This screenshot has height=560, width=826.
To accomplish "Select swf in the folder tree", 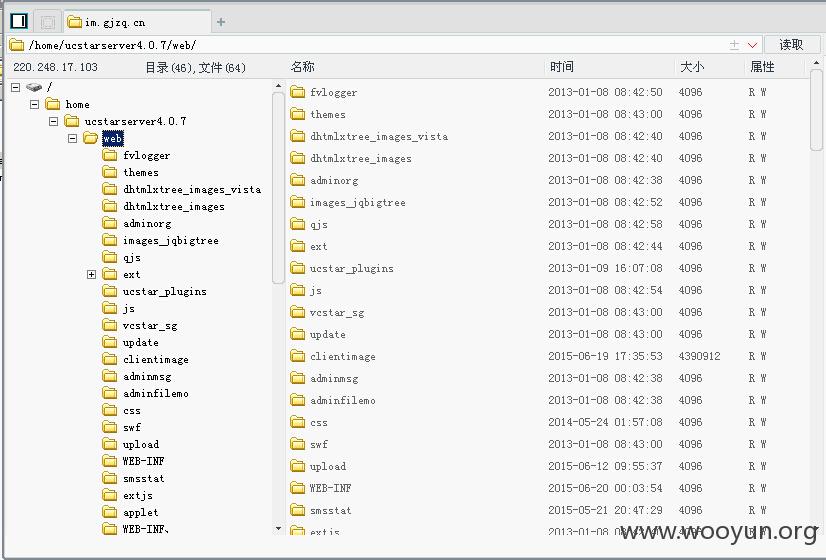I will pos(132,427).
